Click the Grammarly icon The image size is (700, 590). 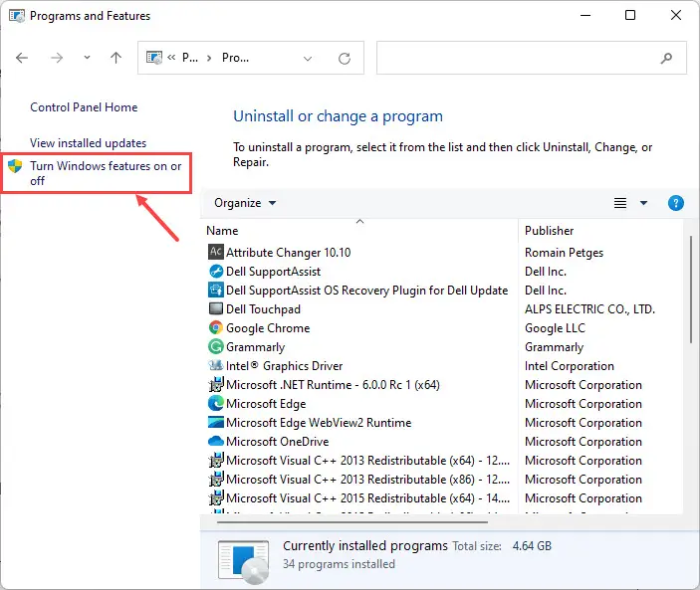point(216,346)
